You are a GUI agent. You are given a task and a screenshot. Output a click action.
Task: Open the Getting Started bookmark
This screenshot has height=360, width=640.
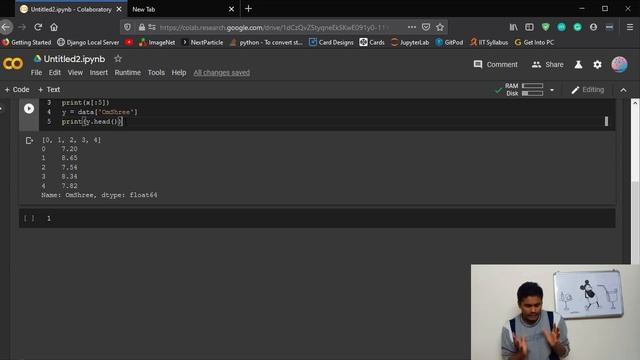tap(27, 42)
